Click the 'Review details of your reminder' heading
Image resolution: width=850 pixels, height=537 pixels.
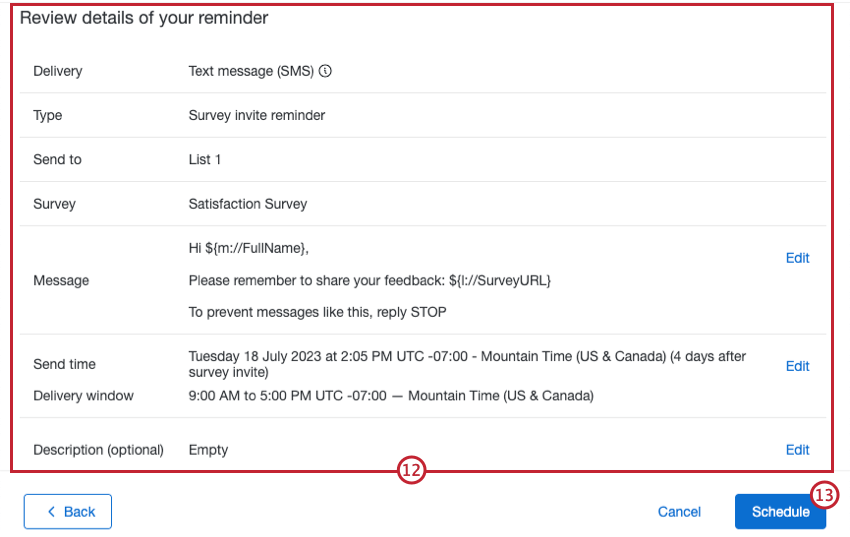pos(144,18)
